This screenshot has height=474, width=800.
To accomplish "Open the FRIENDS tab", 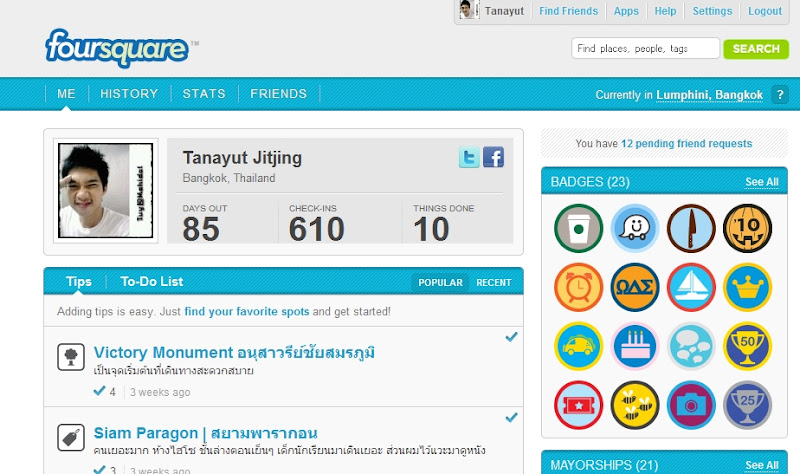I will [x=279, y=94].
